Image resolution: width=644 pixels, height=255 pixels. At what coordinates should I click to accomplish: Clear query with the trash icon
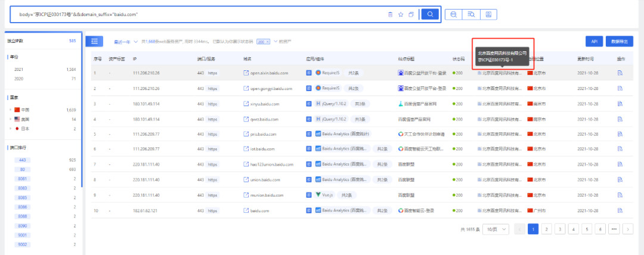pos(390,15)
